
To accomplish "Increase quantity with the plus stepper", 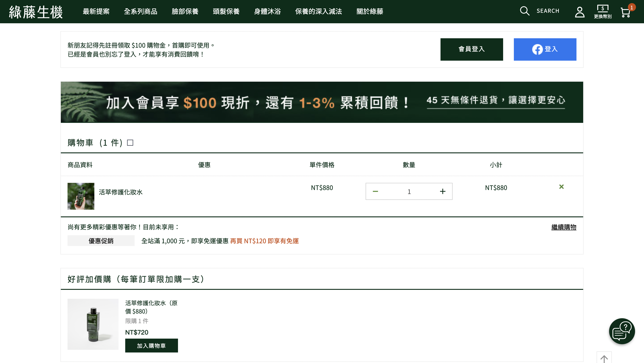I will pyautogui.click(x=443, y=191).
